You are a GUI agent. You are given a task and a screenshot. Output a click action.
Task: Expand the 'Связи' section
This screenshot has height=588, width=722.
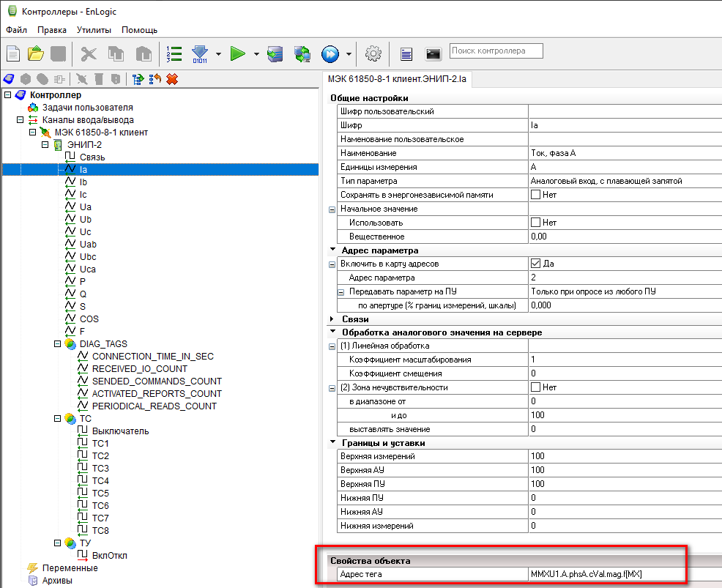point(334,319)
